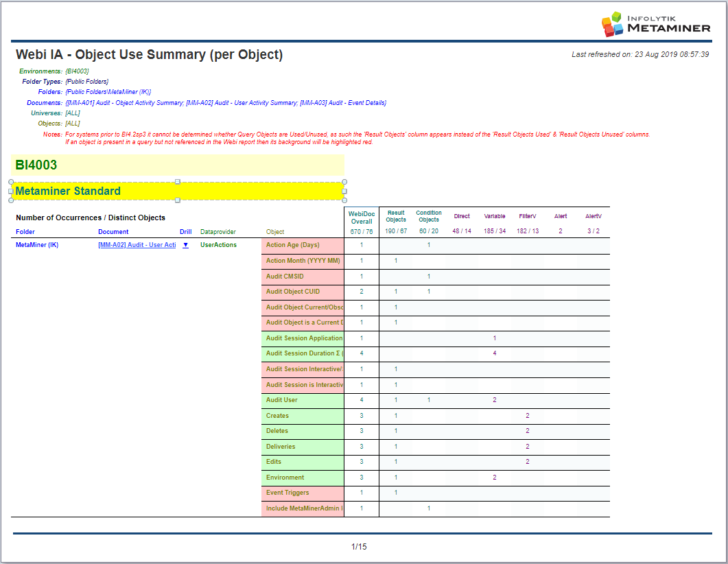Click the Direct column header
The width and height of the screenshot is (728, 564).
pyautogui.click(x=462, y=216)
